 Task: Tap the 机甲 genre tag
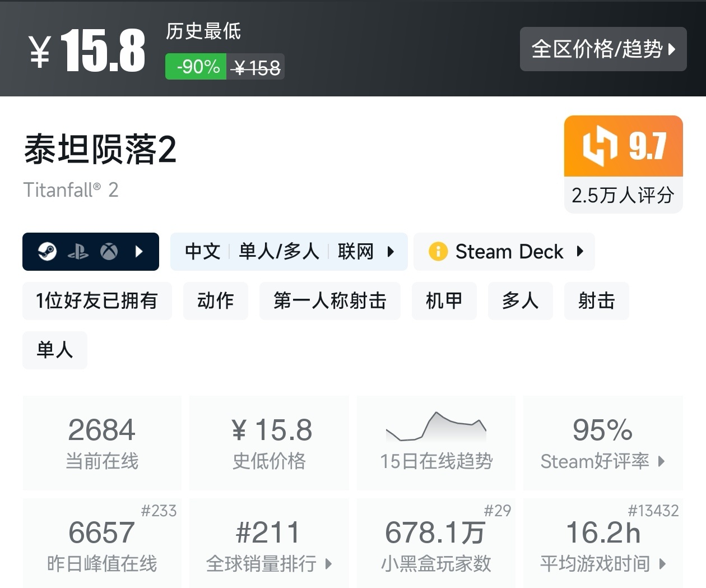point(444,301)
